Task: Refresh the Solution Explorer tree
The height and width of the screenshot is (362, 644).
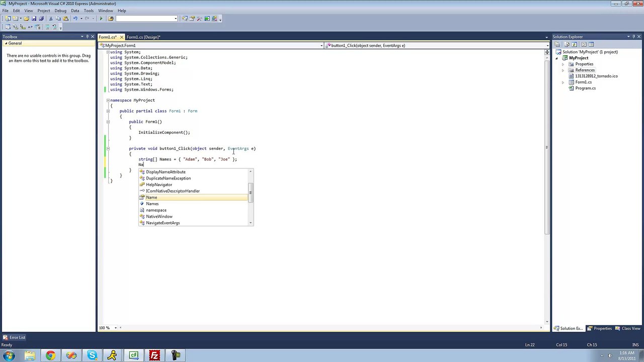Action: [574, 44]
